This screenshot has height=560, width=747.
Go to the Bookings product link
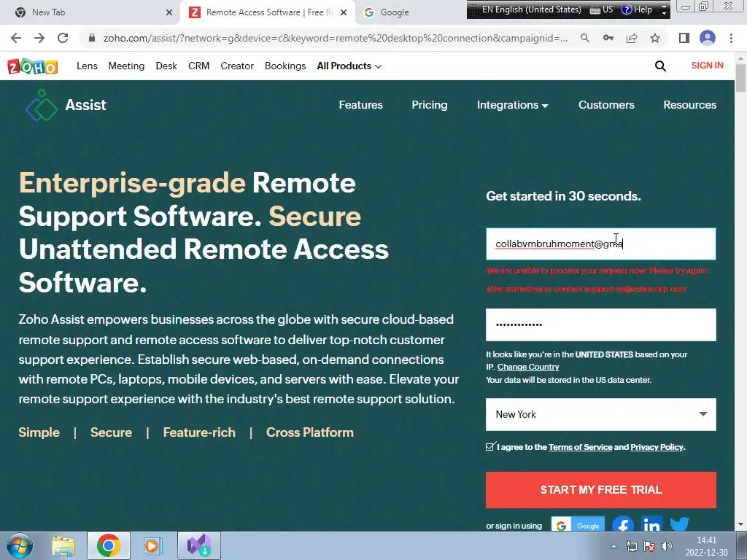(x=285, y=66)
